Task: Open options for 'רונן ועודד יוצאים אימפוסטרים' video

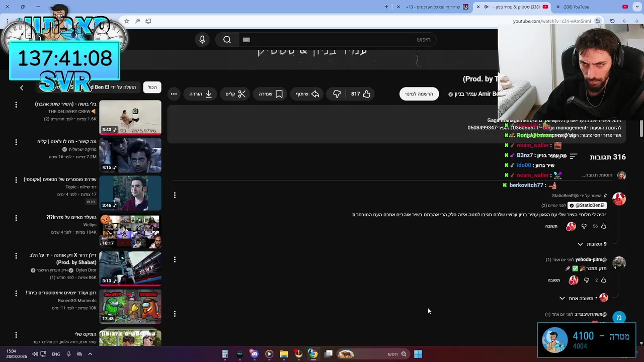Action: (16, 293)
